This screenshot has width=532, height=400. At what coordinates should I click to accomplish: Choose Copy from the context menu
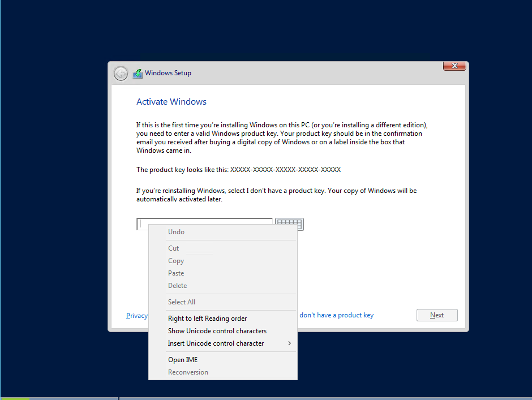point(223,261)
